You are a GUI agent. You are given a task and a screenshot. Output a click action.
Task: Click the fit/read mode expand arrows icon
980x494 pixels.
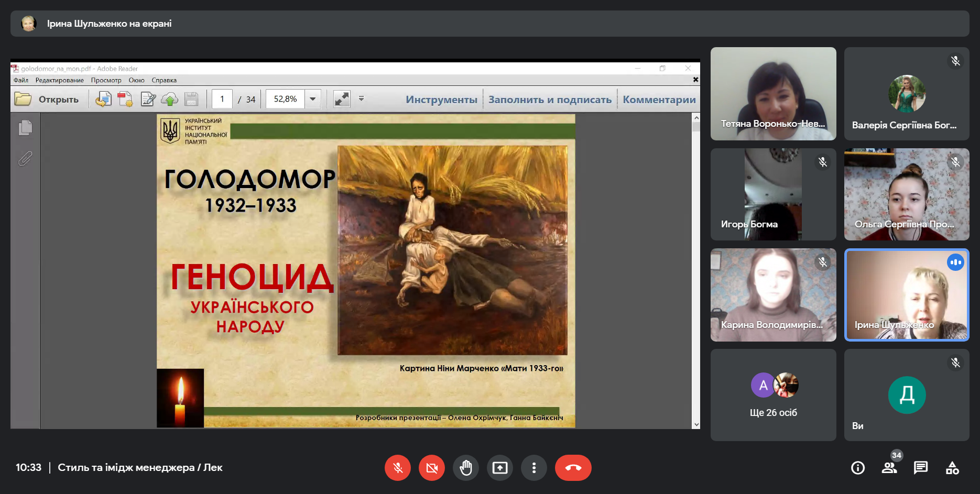pyautogui.click(x=342, y=99)
